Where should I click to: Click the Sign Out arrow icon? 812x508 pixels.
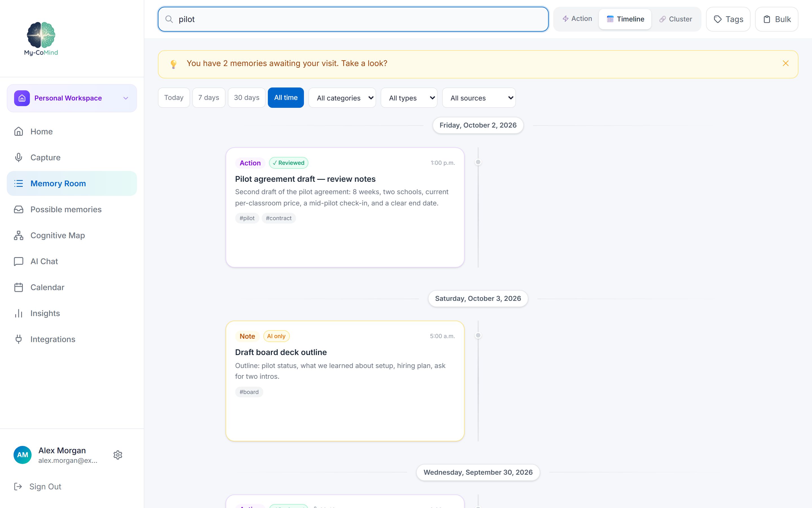pyautogui.click(x=18, y=487)
